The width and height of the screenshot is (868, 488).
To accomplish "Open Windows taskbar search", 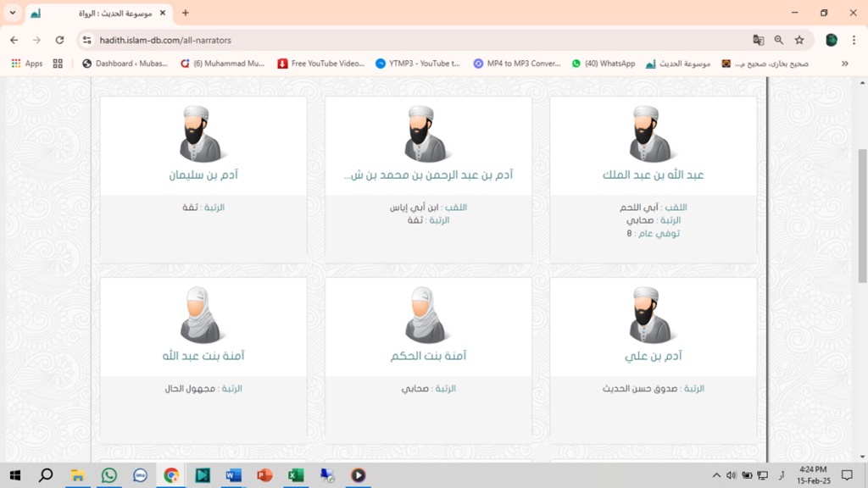I will point(46,475).
